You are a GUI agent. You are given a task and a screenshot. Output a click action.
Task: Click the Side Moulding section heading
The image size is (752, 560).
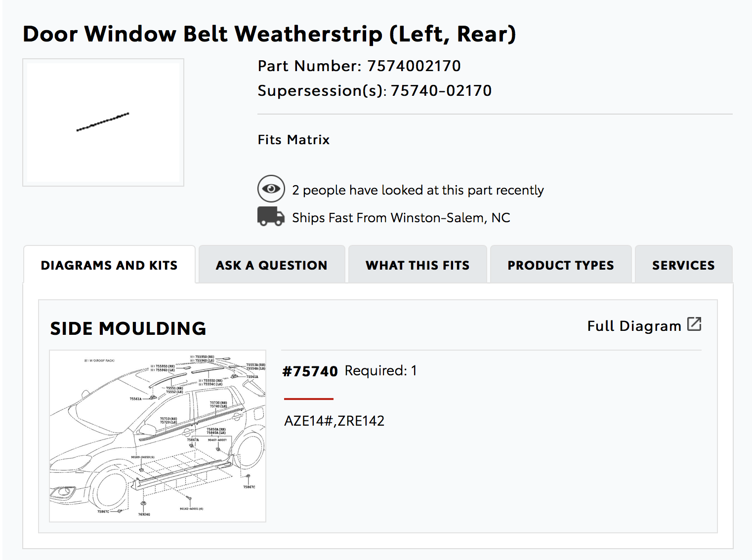point(128,328)
